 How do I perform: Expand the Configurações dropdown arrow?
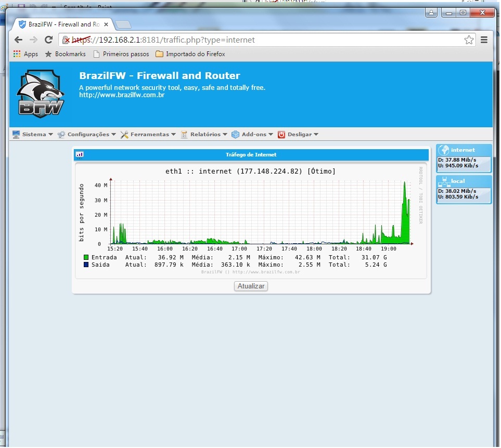click(113, 134)
